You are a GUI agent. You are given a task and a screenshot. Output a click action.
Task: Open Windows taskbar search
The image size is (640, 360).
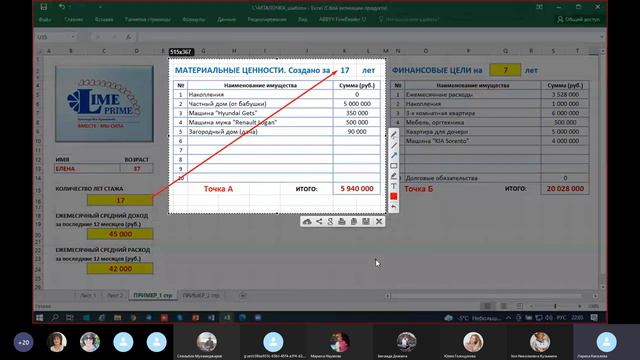click(x=55, y=317)
